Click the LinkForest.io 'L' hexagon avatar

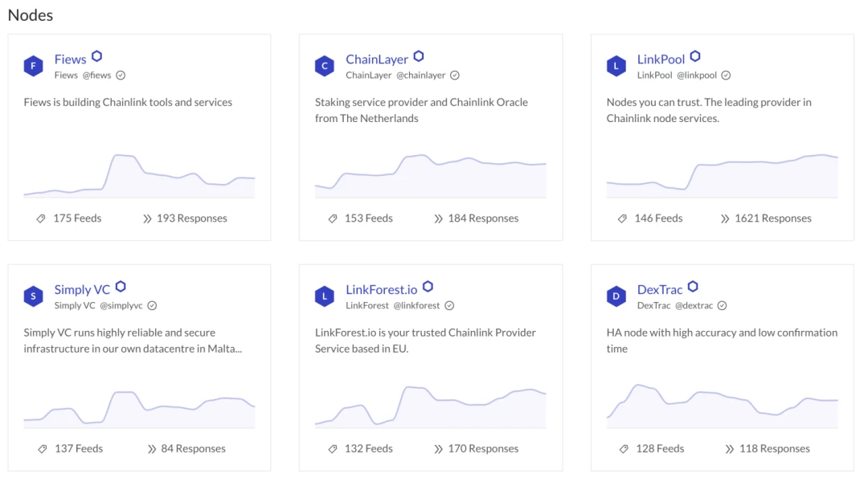[x=325, y=296]
